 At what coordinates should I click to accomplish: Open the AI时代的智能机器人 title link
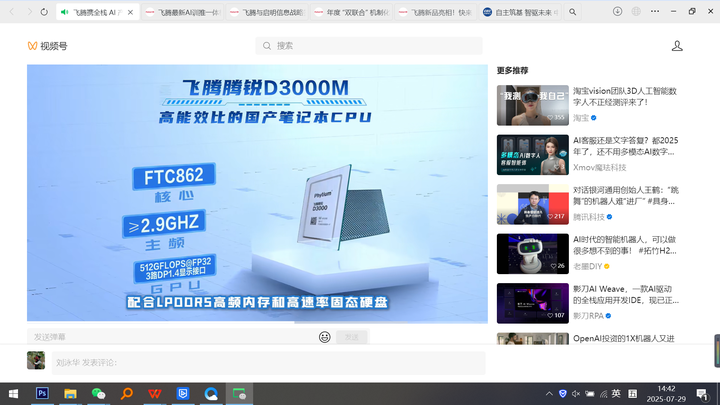(625, 245)
